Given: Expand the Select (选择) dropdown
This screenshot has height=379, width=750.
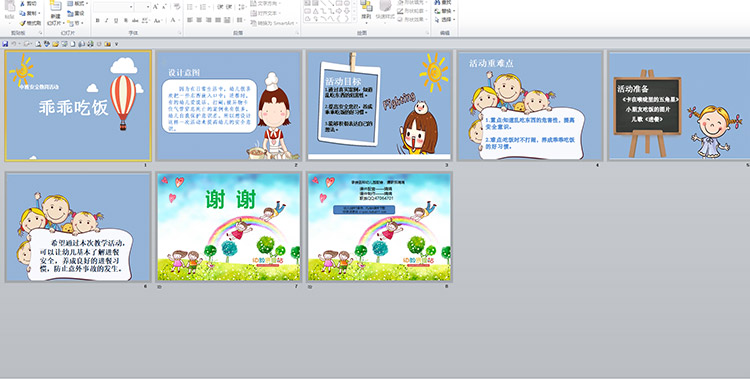Looking at the screenshot, I should pos(445,20).
